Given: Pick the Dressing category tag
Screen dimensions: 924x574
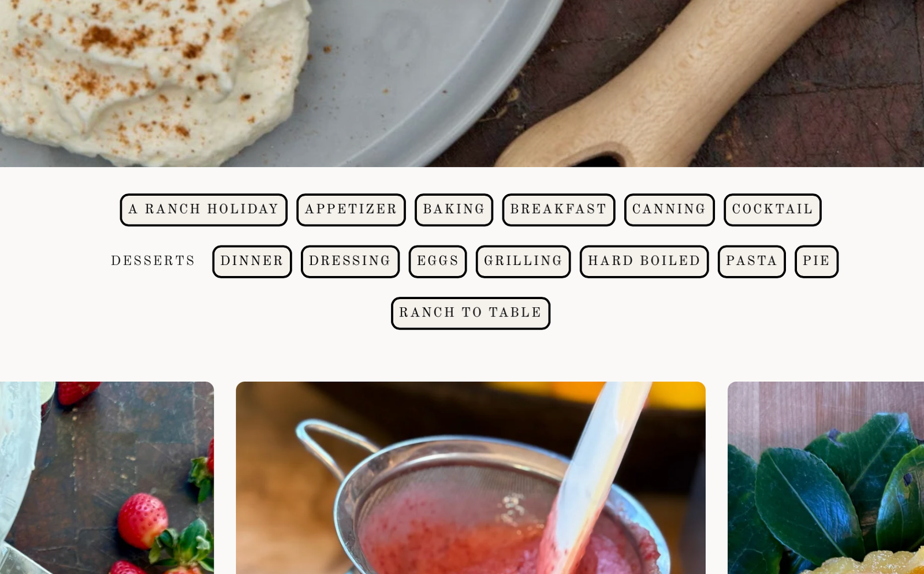Looking at the screenshot, I should click(350, 262).
